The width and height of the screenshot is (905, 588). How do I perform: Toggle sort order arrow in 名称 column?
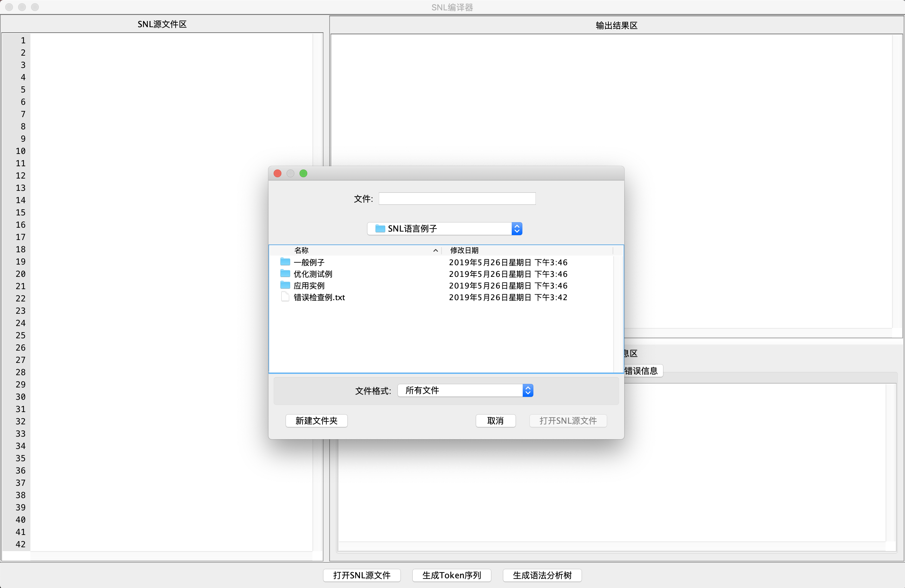click(435, 250)
